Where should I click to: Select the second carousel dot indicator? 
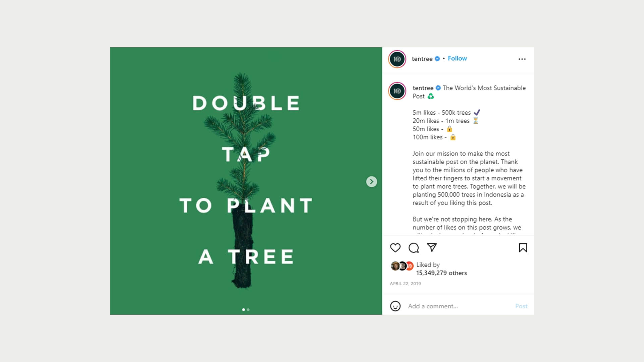click(248, 310)
